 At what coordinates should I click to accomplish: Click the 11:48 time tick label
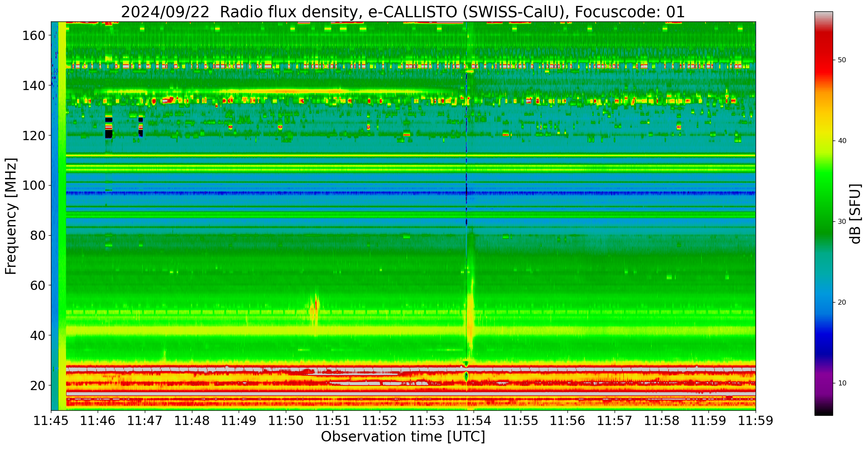click(192, 421)
